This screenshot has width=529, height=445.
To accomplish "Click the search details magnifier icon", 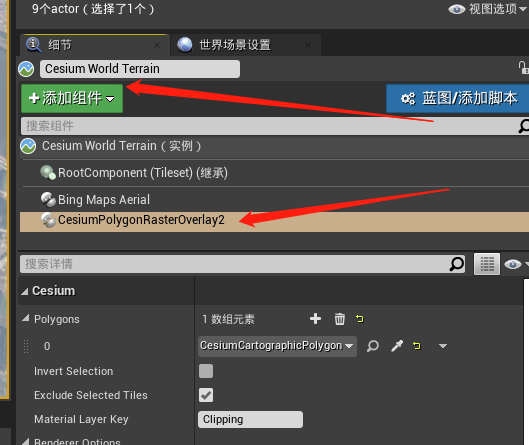I will click(x=457, y=264).
